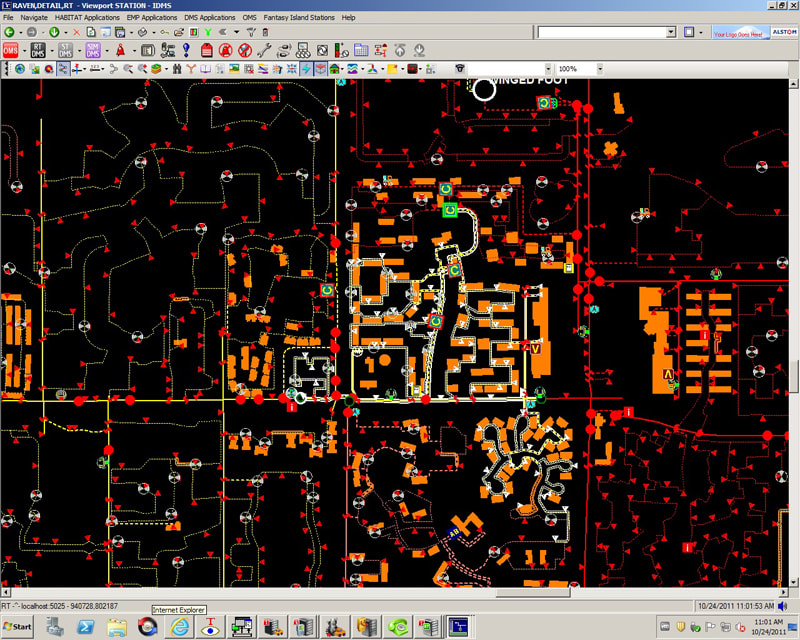Click the binoculars find icon

point(177,69)
